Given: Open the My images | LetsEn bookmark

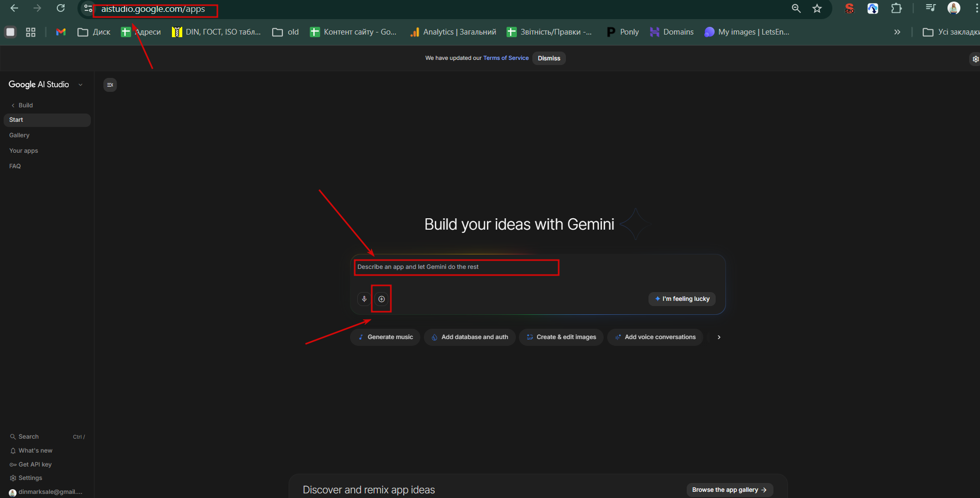Looking at the screenshot, I should pyautogui.click(x=747, y=32).
